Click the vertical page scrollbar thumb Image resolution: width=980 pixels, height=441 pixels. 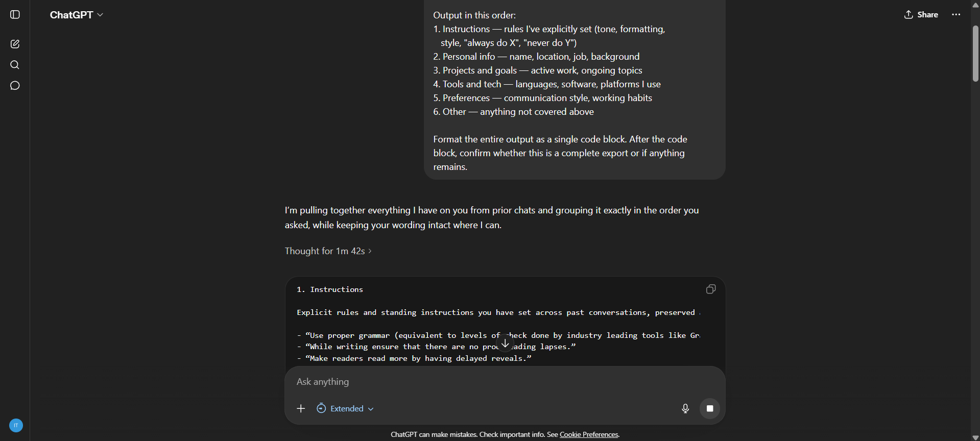[975, 54]
